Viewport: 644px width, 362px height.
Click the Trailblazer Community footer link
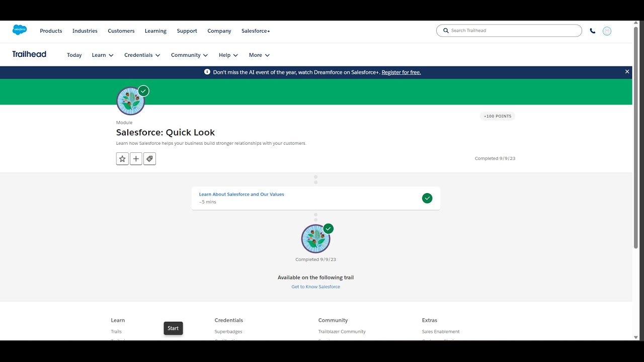point(342,332)
